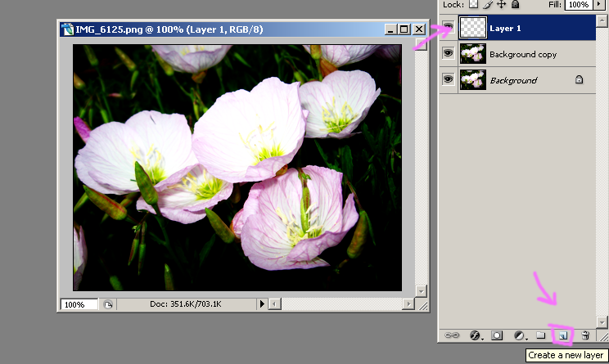Screen dimensions: 609x364
Task: Click on the flower image canvas
Action: (237, 167)
